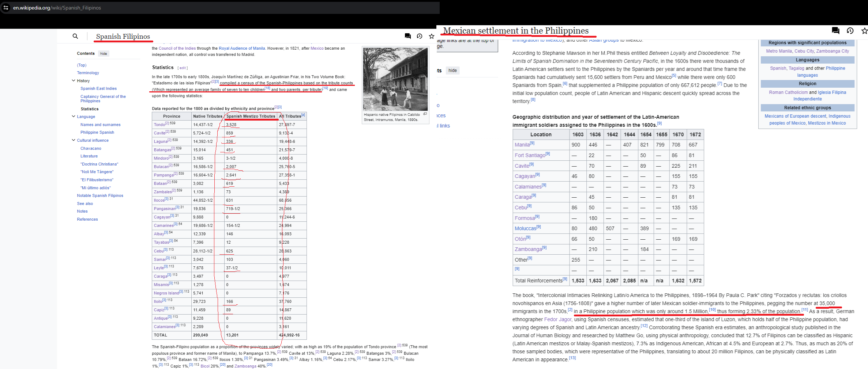The width and height of the screenshot is (868, 369).
Task: Click watchlist star on Mexican settlement page
Action: [864, 30]
